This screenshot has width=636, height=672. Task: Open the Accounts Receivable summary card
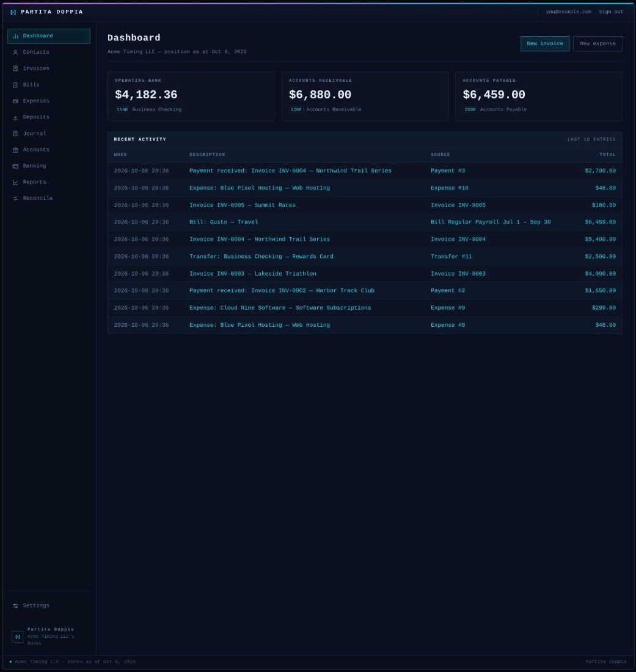(365, 97)
